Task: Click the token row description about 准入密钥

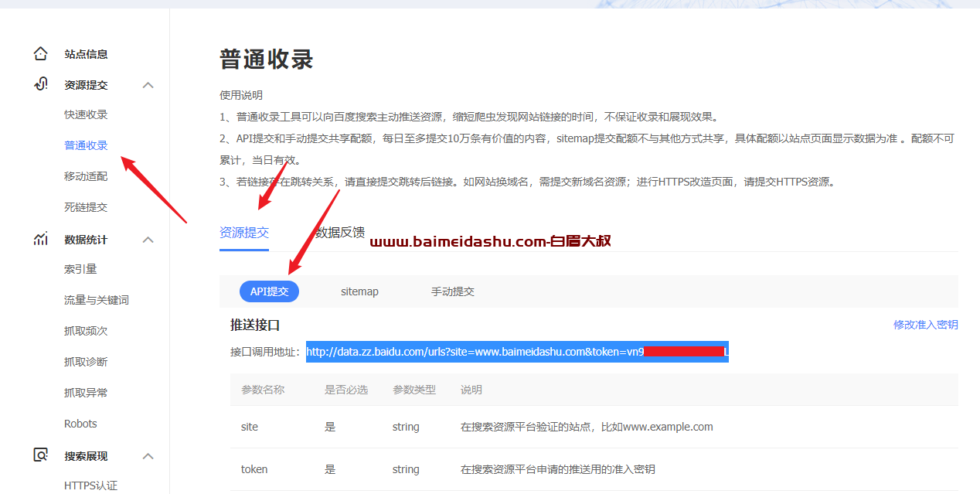Action: click(x=558, y=469)
